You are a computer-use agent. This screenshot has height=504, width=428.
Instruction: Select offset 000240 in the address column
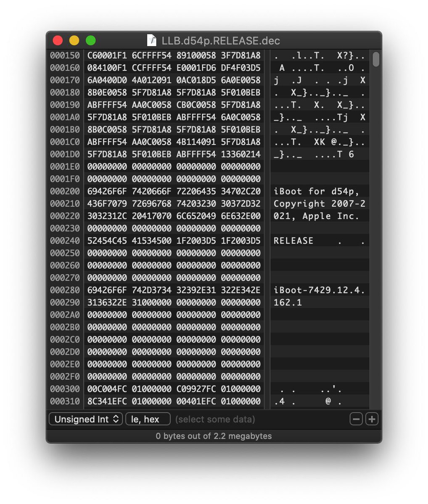(x=65, y=241)
